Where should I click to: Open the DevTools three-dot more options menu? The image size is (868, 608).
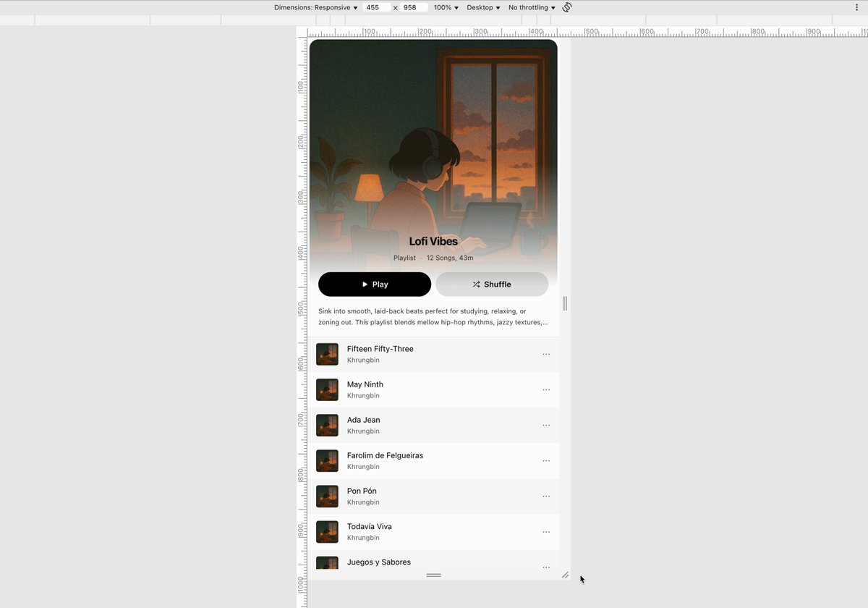857,7
